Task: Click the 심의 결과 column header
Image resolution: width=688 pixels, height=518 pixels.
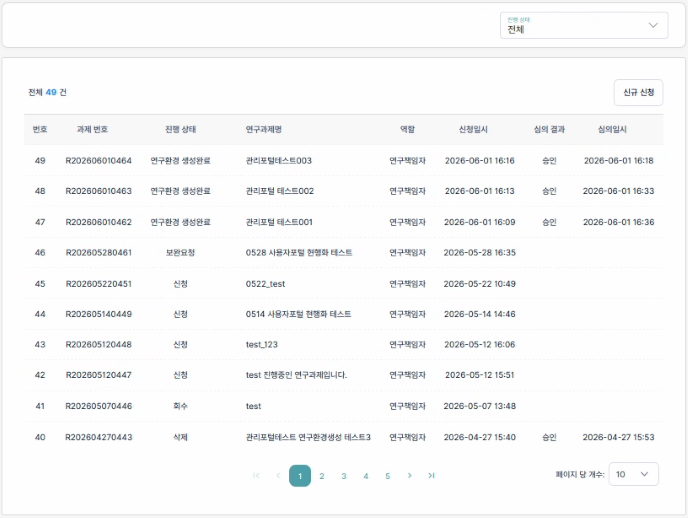Action: point(549,129)
